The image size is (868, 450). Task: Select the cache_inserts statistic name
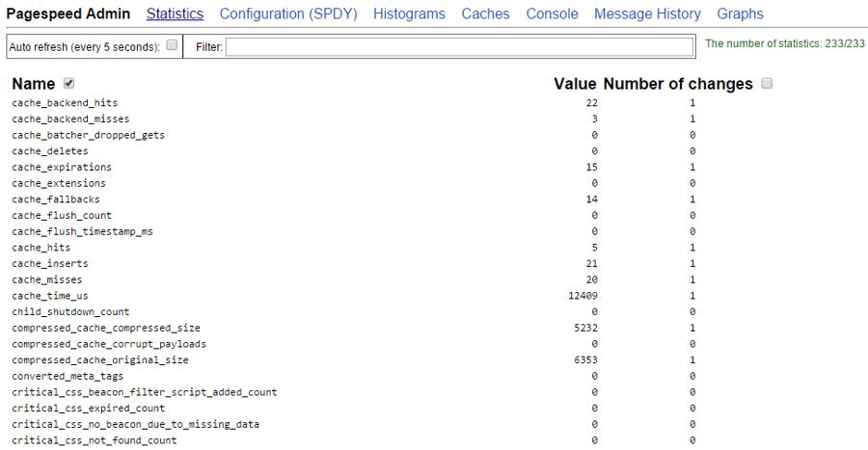pos(50,263)
